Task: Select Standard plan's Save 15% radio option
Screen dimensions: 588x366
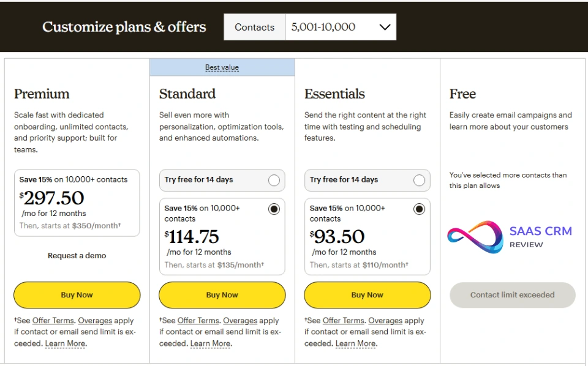Action: click(x=274, y=209)
